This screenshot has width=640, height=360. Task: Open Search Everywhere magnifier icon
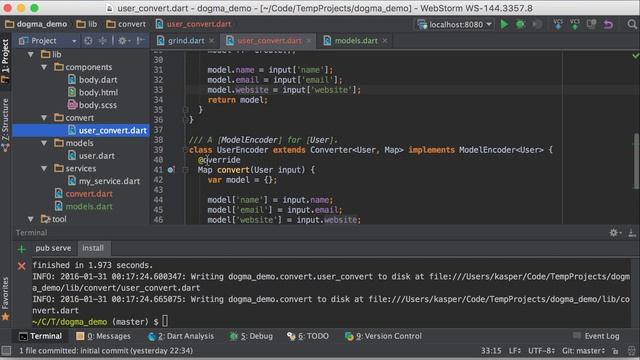[632, 24]
